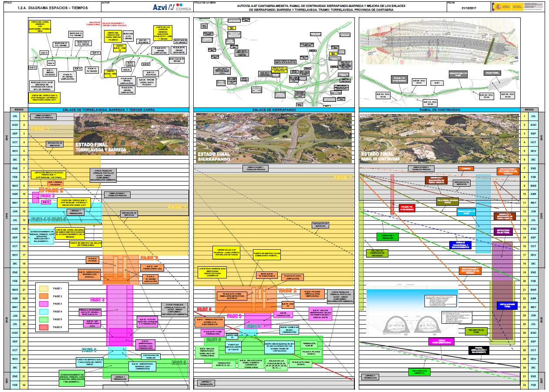Click the 'TERRAPLÉN Y PEDRAPLÉN' green box
Image resolution: width=549 pixels, height=392 pixels.
click(387, 237)
